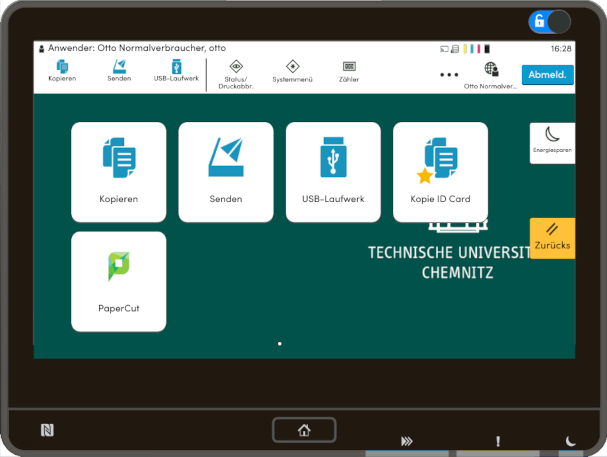Open language globe for Otto Normalverbraucher
The width and height of the screenshot is (607, 457).
coord(491,71)
